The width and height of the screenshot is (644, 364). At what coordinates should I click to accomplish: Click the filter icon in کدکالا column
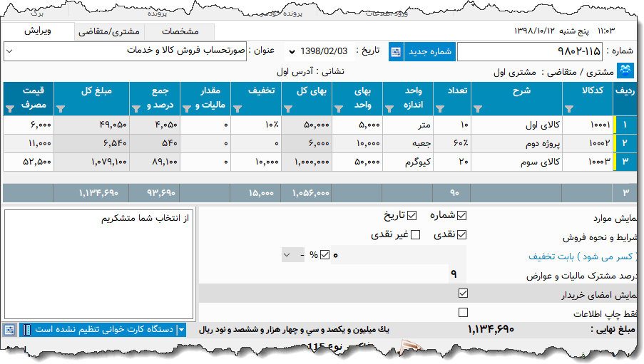coord(569,109)
